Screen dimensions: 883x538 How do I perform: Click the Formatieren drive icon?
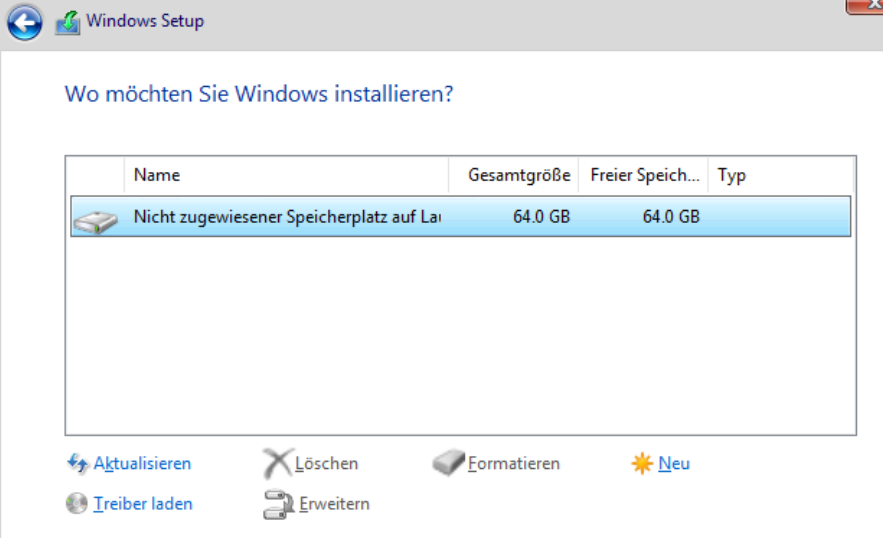448,463
